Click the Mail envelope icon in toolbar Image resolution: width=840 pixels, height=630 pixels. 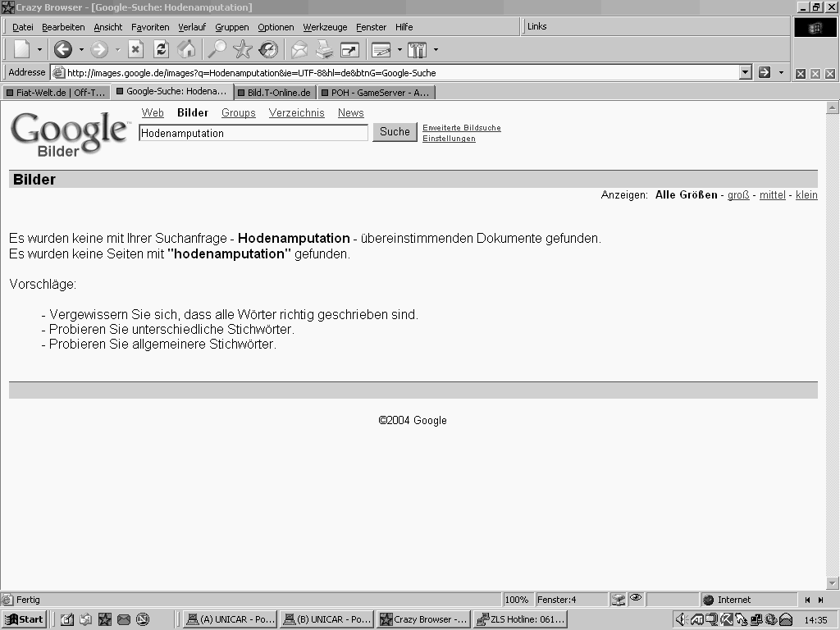click(x=299, y=50)
